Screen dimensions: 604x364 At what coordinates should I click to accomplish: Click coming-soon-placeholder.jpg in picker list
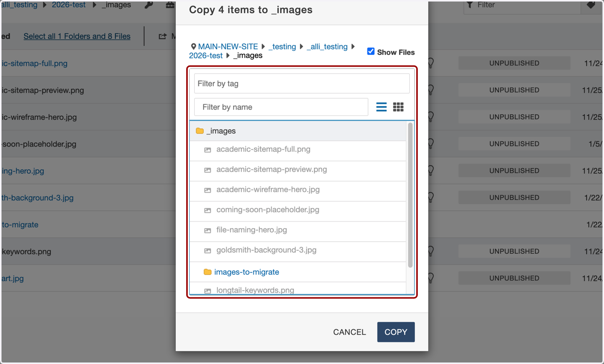point(268,210)
